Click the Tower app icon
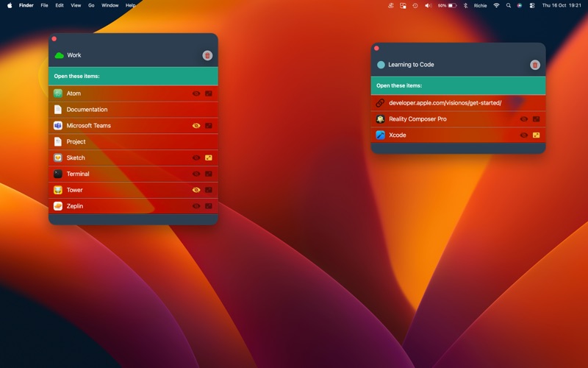Image resolution: width=588 pixels, height=368 pixels. [x=58, y=190]
